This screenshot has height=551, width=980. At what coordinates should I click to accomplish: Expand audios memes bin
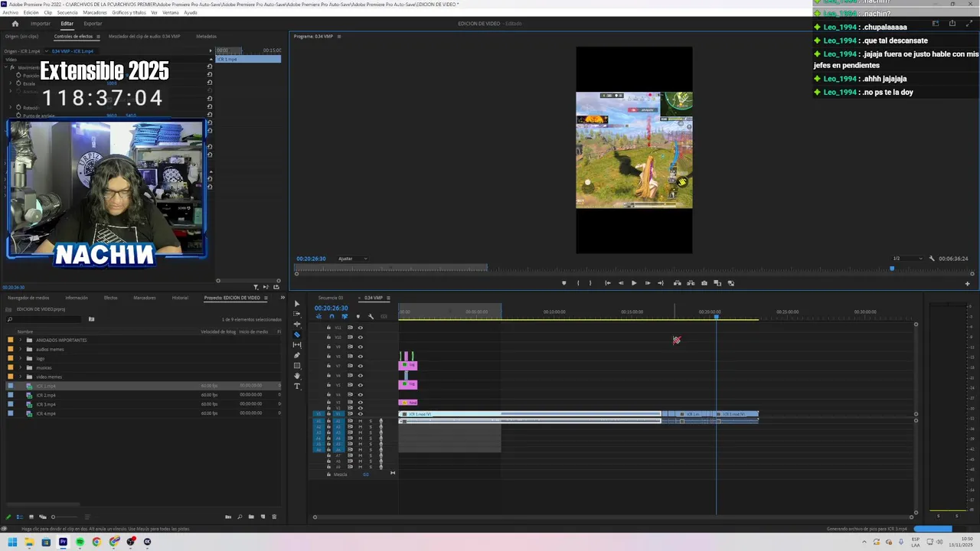click(x=21, y=349)
